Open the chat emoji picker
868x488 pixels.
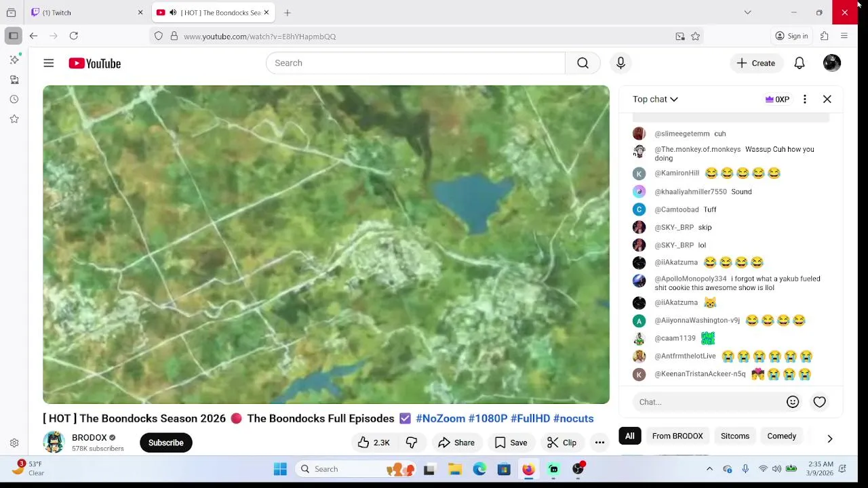coord(792,402)
